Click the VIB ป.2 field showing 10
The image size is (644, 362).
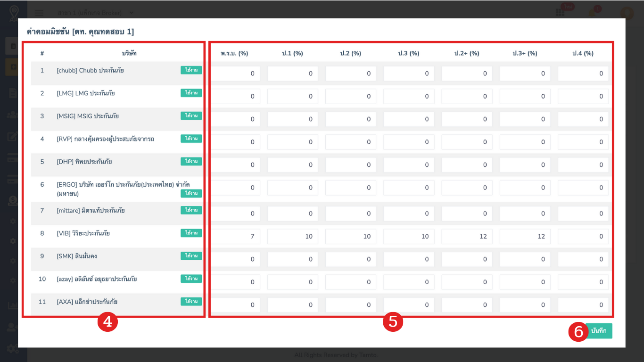351,236
